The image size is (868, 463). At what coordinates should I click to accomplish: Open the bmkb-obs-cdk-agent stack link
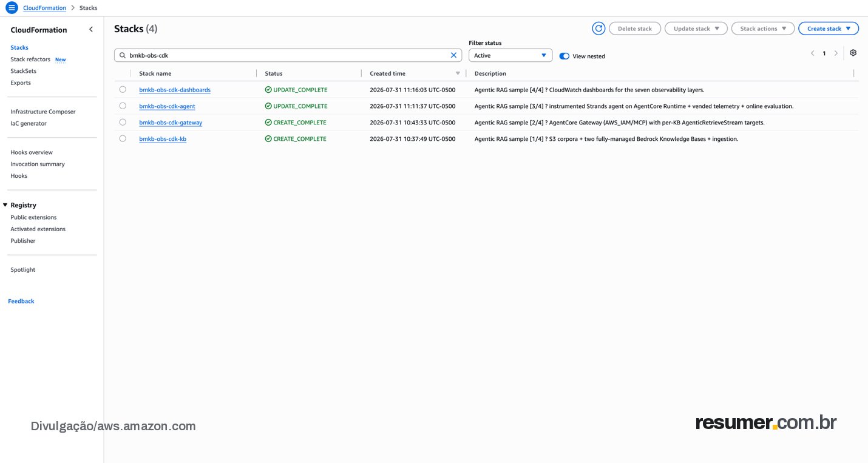coord(167,106)
